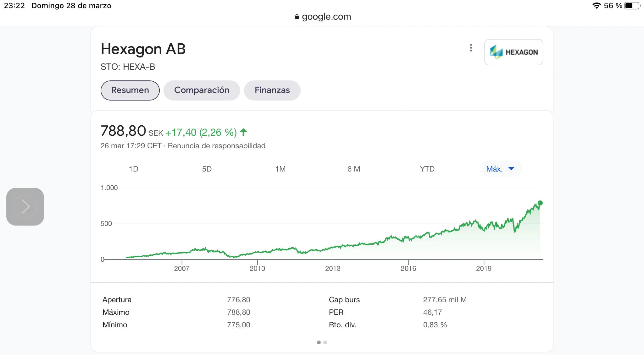Select the Resumen tab
The image size is (644, 355).
click(130, 90)
